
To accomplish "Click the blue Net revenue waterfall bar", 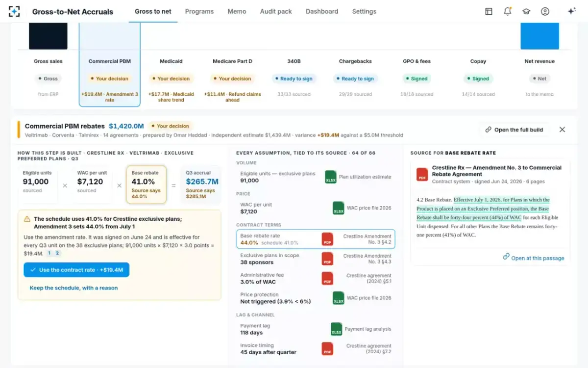I will (x=539, y=36).
